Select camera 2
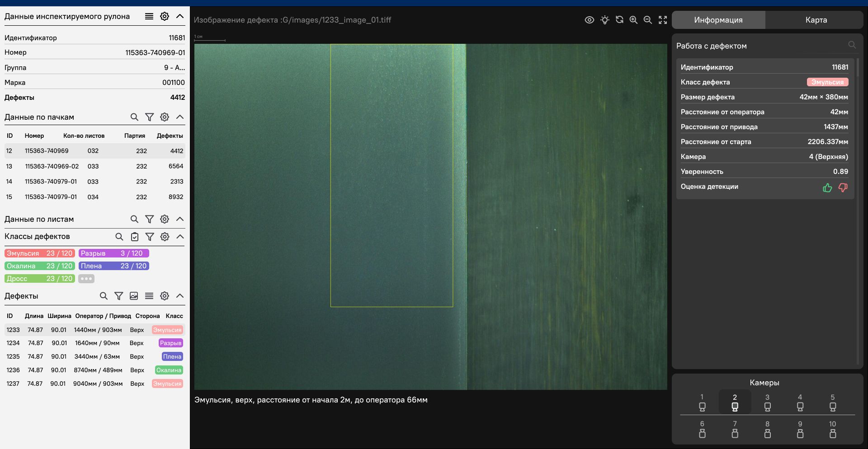Screen dimensions: 868x449 735,402
